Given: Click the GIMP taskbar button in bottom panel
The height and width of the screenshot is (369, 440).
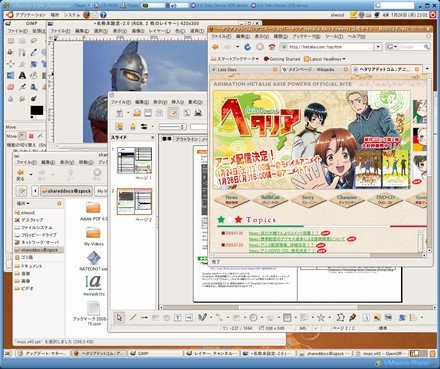Looking at the screenshot, I should coord(155,353).
